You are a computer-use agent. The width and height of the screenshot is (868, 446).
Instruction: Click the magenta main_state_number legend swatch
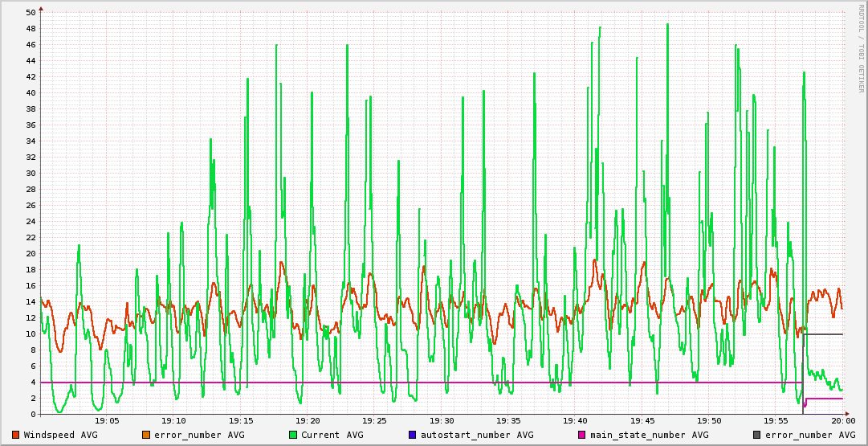(x=582, y=435)
